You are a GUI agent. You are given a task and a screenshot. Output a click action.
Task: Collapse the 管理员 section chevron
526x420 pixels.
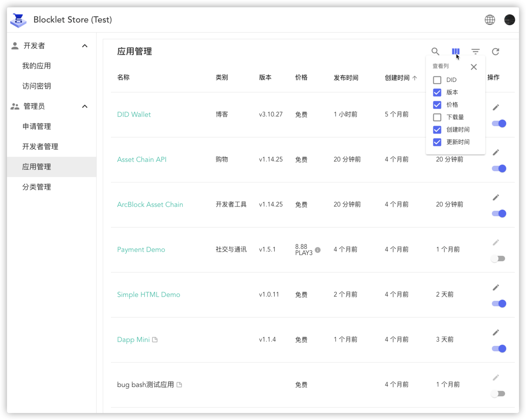point(85,106)
